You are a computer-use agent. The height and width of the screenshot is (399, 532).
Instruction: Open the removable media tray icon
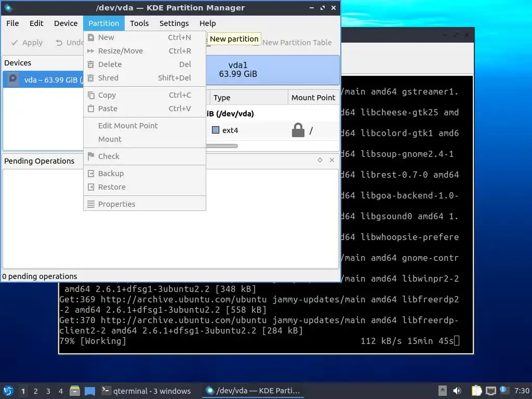coord(443,391)
